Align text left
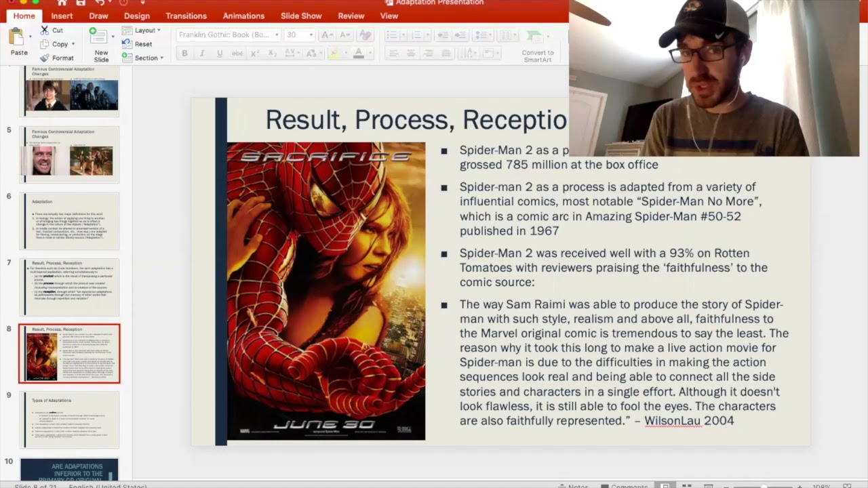This screenshot has width=868, height=488. [393, 53]
